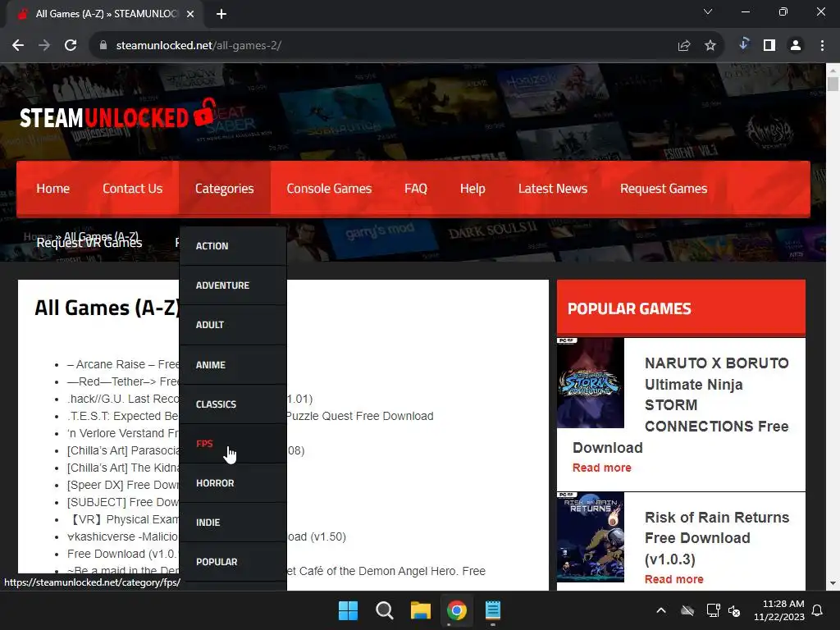Image resolution: width=840 pixels, height=630 pixels.
Task: Click the STEAMUNLOCKED logo
Action: click(x=118, y=115)
